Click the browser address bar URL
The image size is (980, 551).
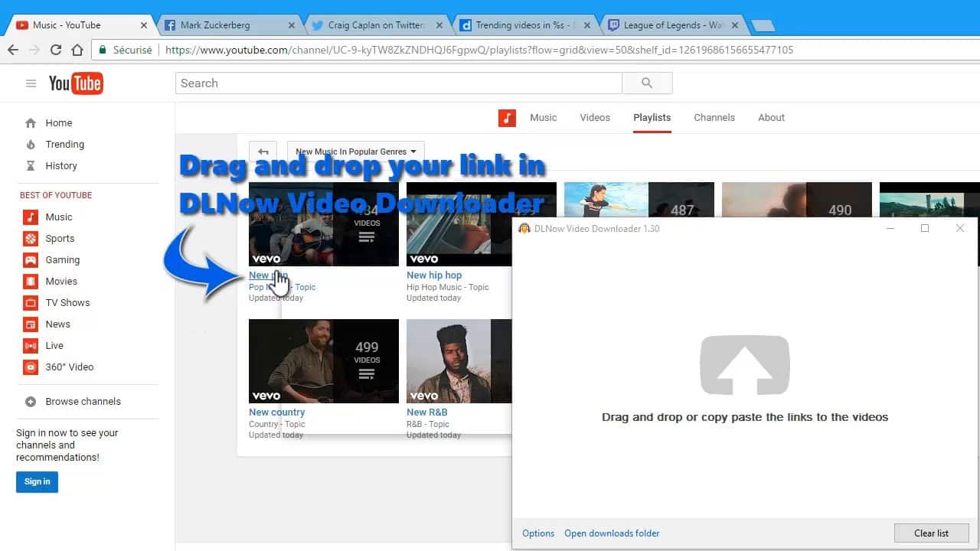pos(479,50)
